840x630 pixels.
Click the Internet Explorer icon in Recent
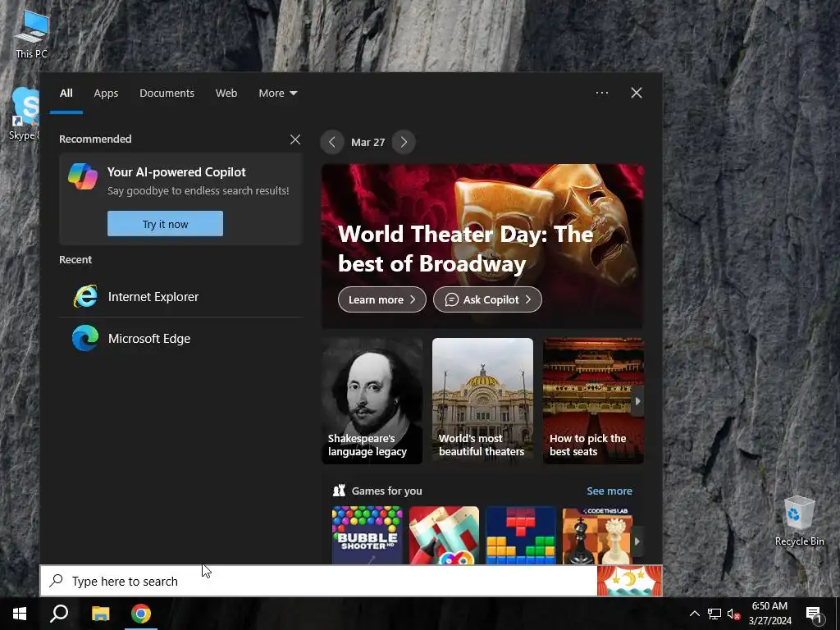point(85,296)
